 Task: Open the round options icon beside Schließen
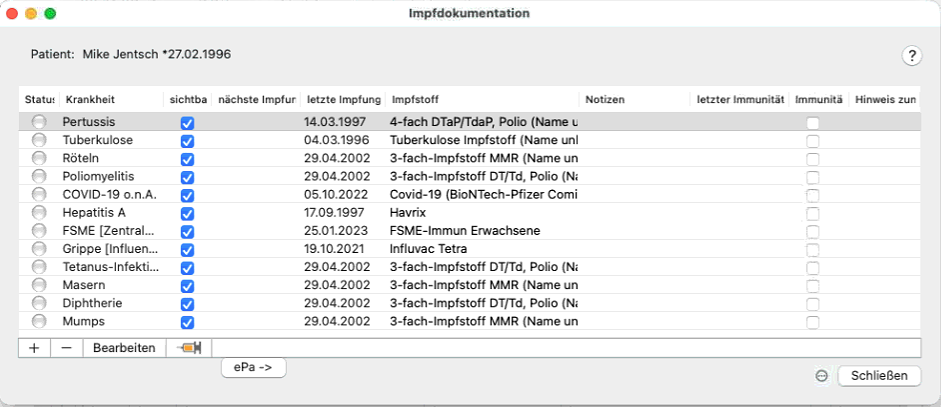pos(822,376)
